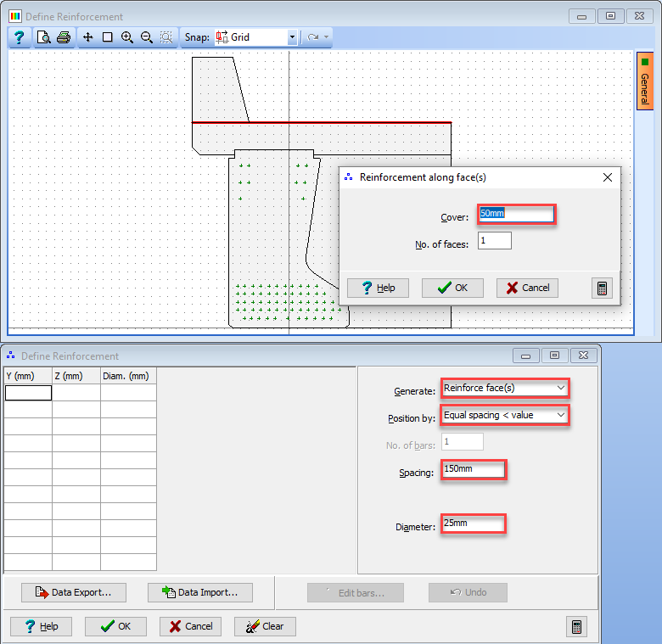Cancel the Reinforcement along face(s) dialog
Image resolution: width=662 pixels, height=644 pixels.
coord(527,288)
